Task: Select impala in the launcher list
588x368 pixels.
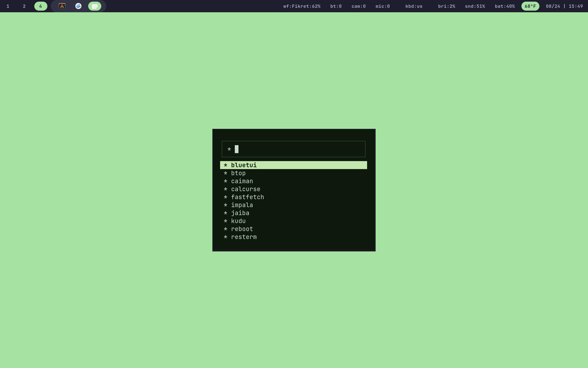Action: pyautogui.click(x=293, y=205)
